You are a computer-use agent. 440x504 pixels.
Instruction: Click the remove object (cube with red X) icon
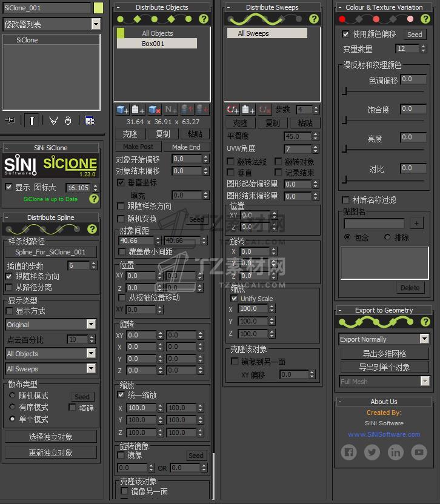[x=155, y=110]
